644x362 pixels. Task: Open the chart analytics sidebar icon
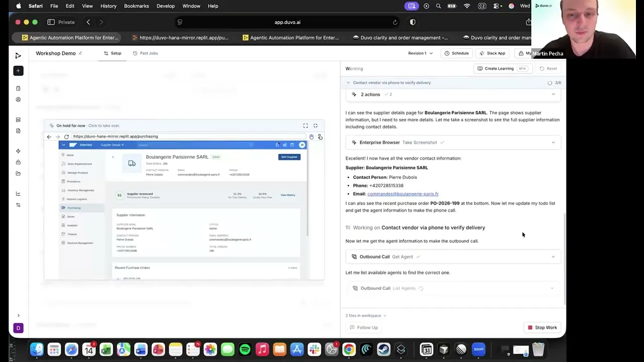point(18,194)
